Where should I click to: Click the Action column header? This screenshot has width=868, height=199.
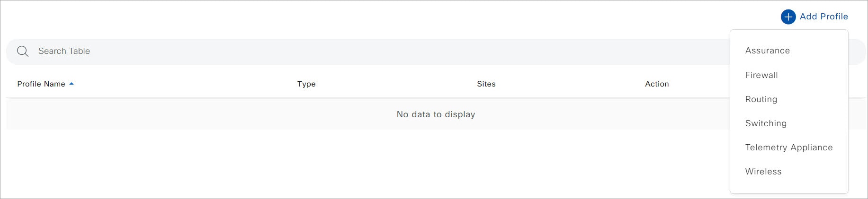click(657, 84)
